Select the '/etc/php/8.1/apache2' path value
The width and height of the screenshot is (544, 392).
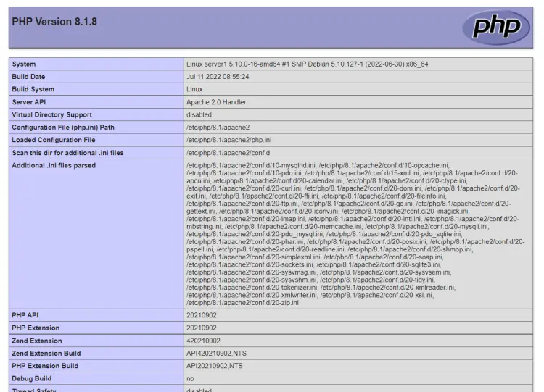[x=218, y=128]
